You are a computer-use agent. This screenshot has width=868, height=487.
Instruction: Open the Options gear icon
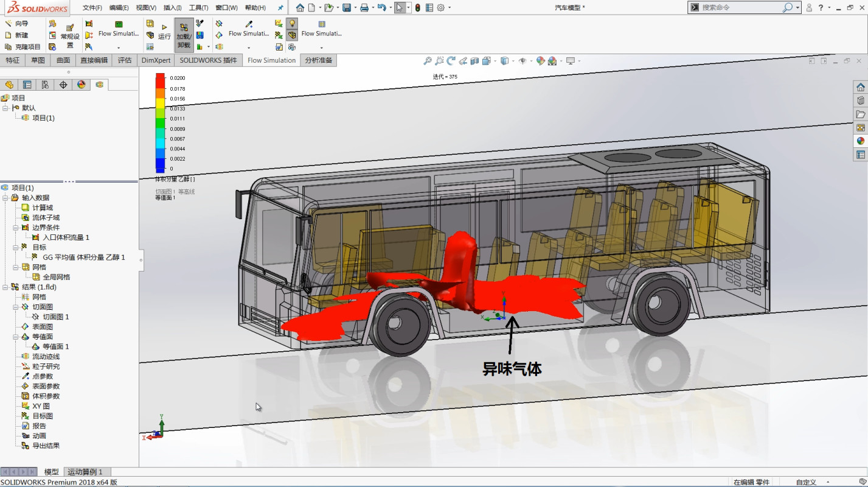(441, 8)
